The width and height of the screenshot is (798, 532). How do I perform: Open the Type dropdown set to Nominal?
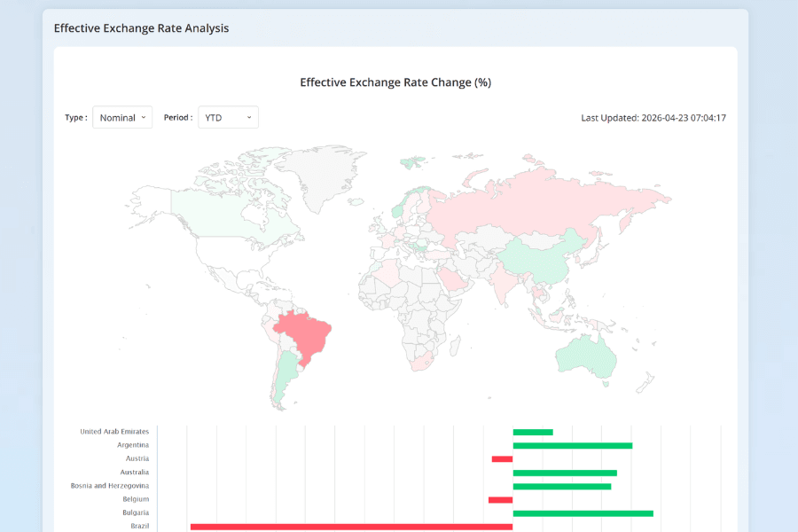122,118
